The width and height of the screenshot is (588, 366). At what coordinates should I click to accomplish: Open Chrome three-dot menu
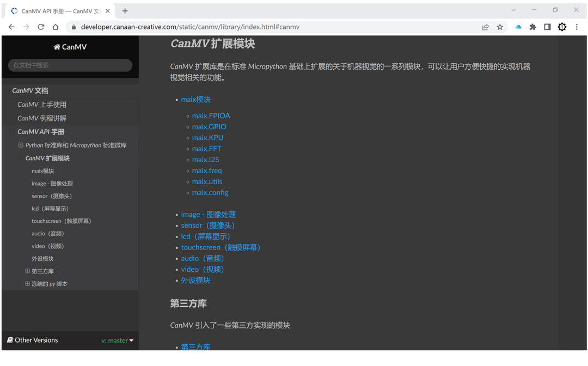577,27
